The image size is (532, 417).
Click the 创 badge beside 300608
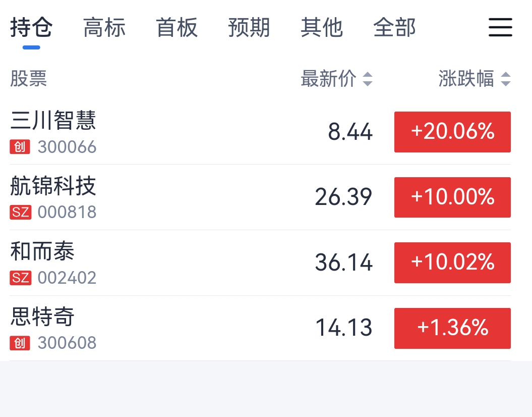20,343
